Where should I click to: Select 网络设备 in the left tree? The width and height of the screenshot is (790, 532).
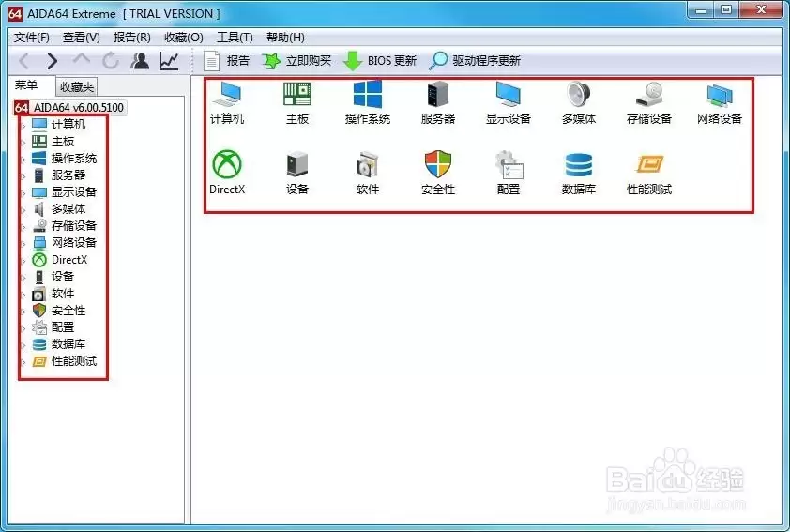click(x=64, y=243)
